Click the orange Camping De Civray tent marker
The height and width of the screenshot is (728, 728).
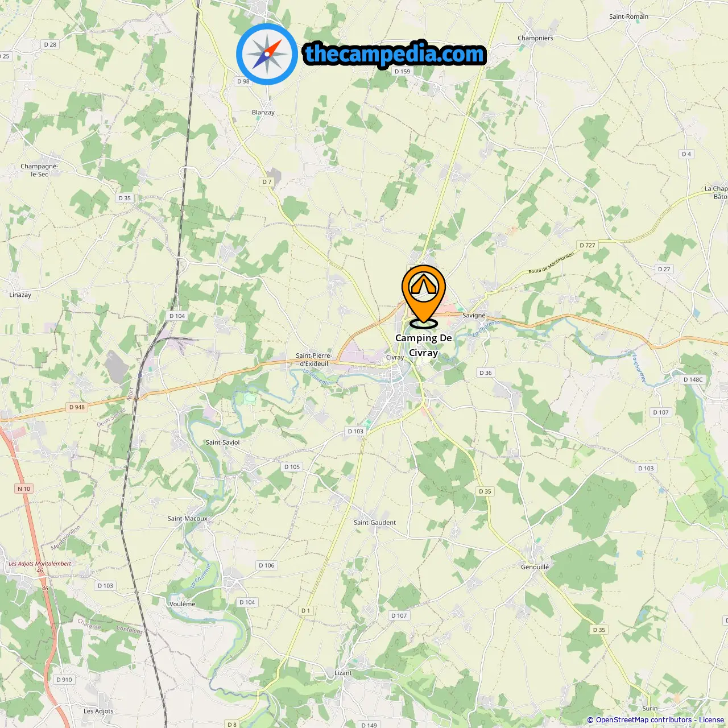point(424,296)
